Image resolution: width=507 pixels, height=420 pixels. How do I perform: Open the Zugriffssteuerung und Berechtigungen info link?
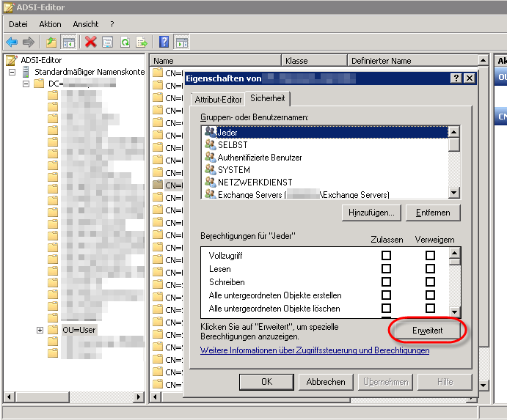pyautogui.click(x=315, y=350)
